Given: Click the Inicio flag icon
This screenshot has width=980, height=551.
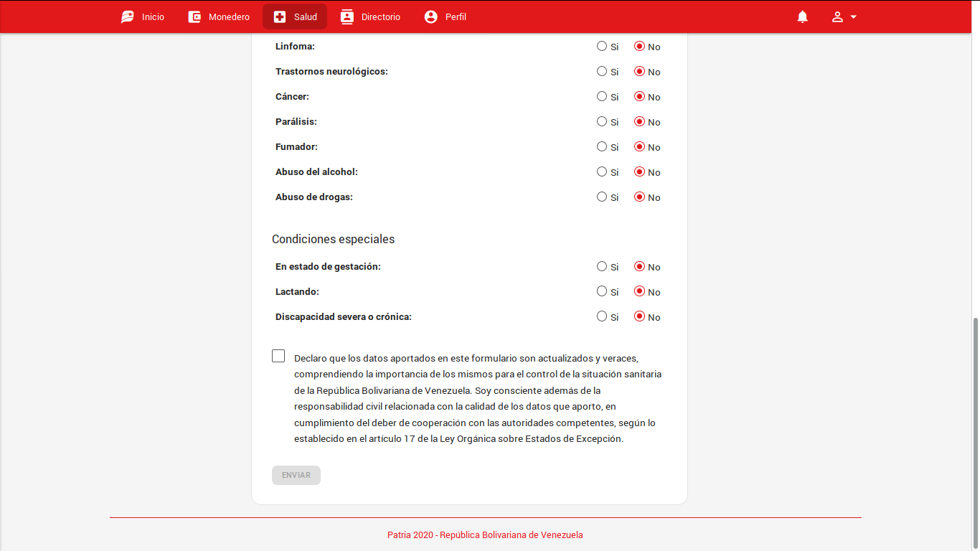Looking at the screenshot, I should tap(128, 17).
